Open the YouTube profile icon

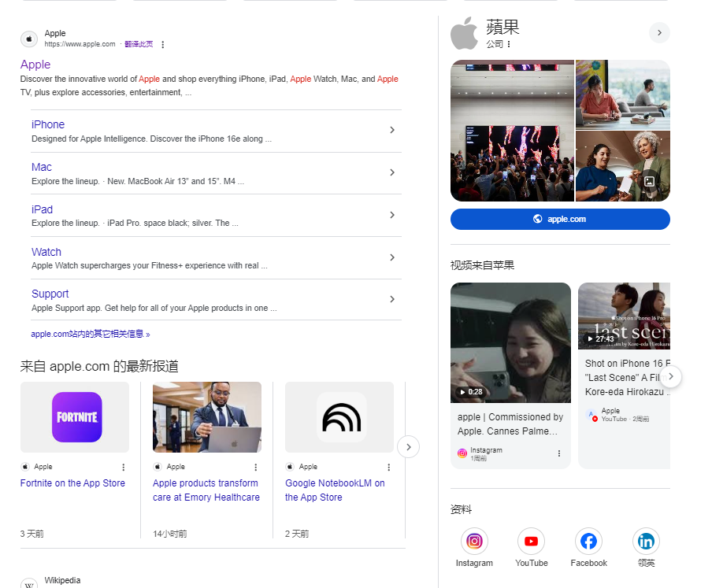(532, 542)
